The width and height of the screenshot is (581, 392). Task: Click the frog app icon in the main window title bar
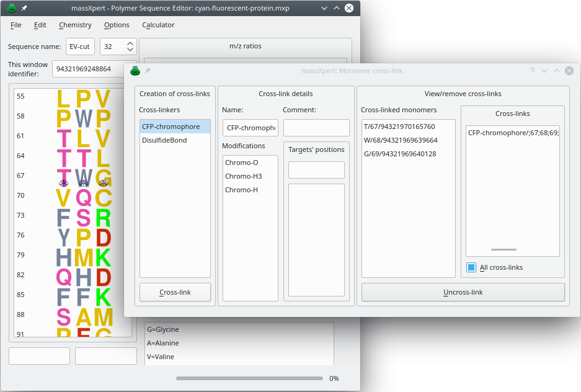click(11, 8)
